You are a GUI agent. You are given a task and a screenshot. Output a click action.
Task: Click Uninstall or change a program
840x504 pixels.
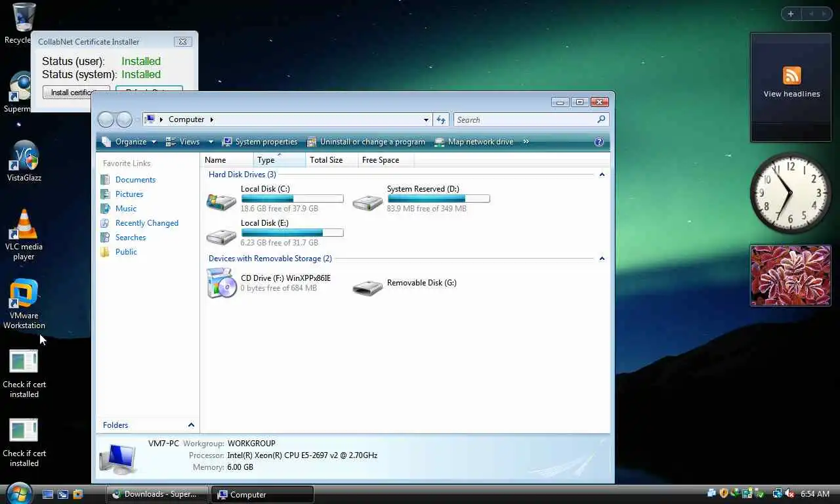[x=366, y=142]
